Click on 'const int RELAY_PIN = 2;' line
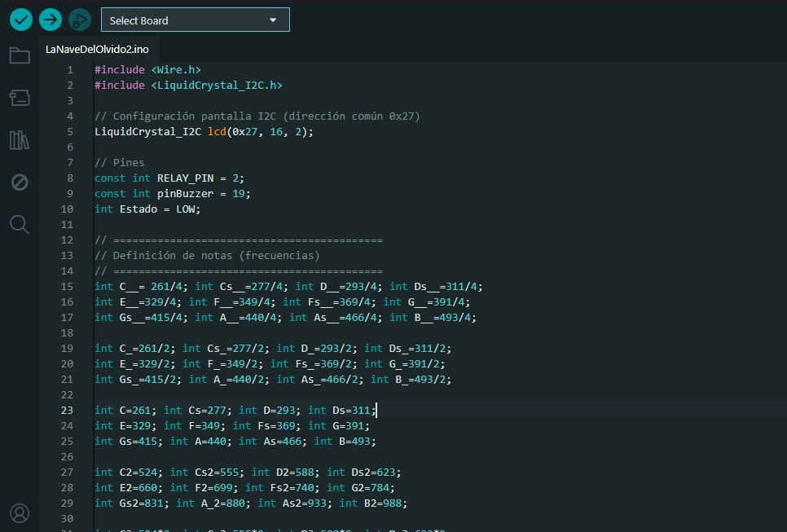The width and height of the screenshot is (787, 532). click(x=169, y=178)
